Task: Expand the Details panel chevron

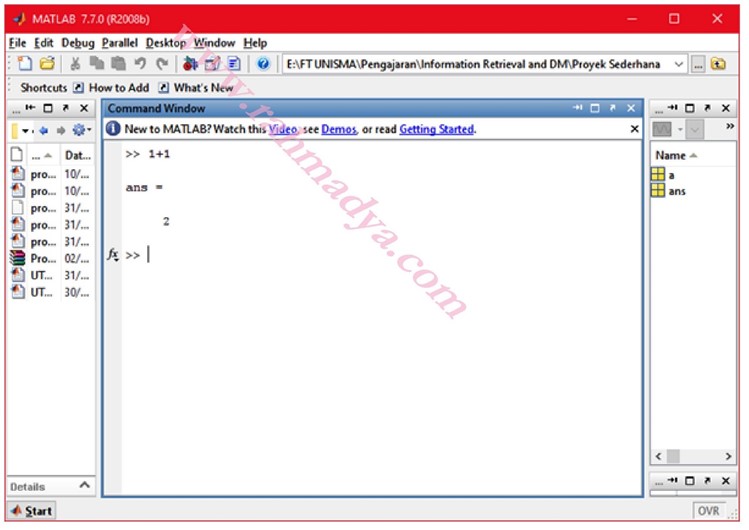Action: [84, 486]
